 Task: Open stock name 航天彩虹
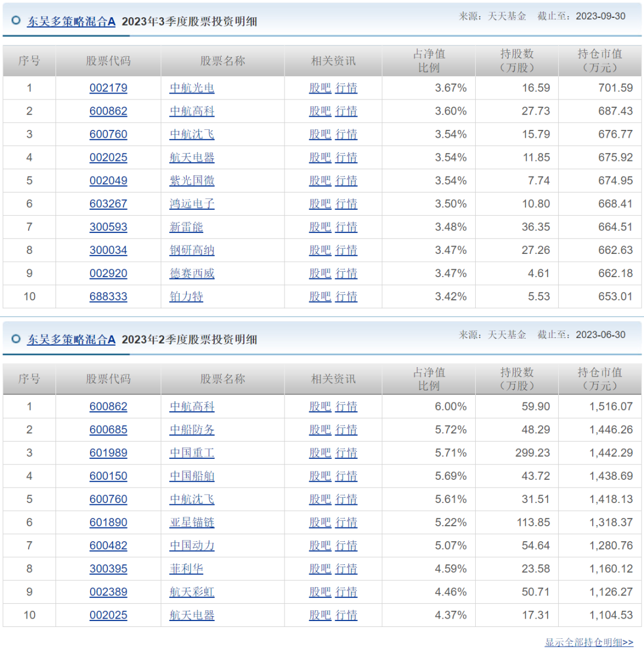click(192, 592)
